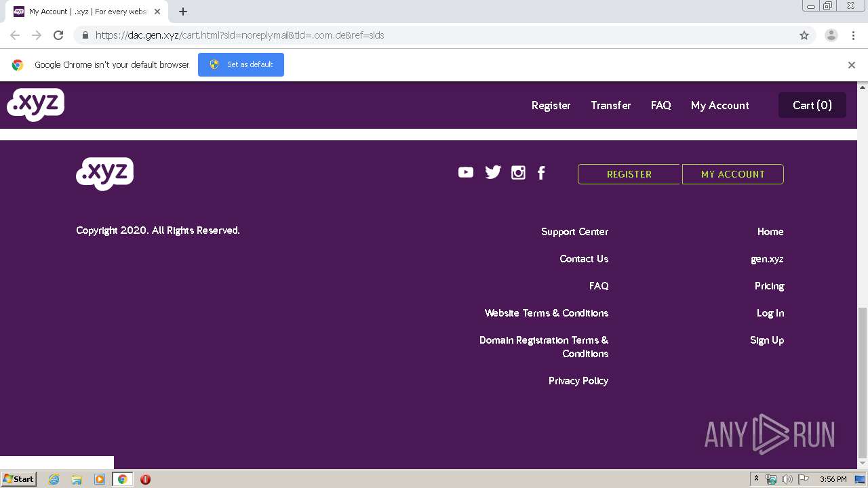Open the Sign Up link

(x=767, y=340)
